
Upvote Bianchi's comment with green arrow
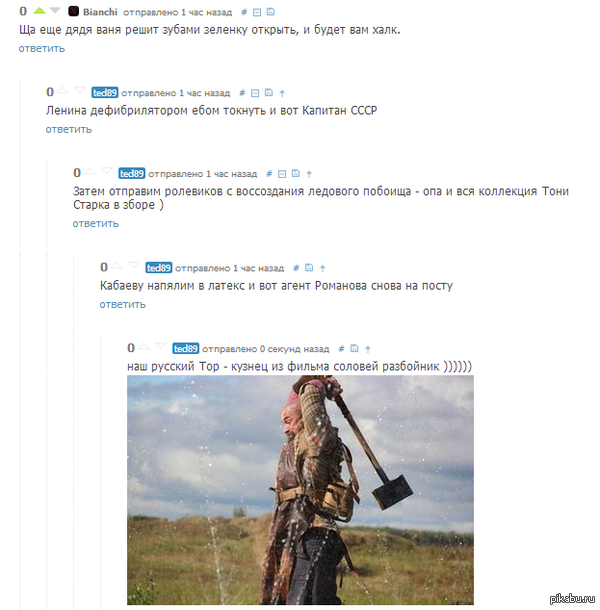[39, 11]
